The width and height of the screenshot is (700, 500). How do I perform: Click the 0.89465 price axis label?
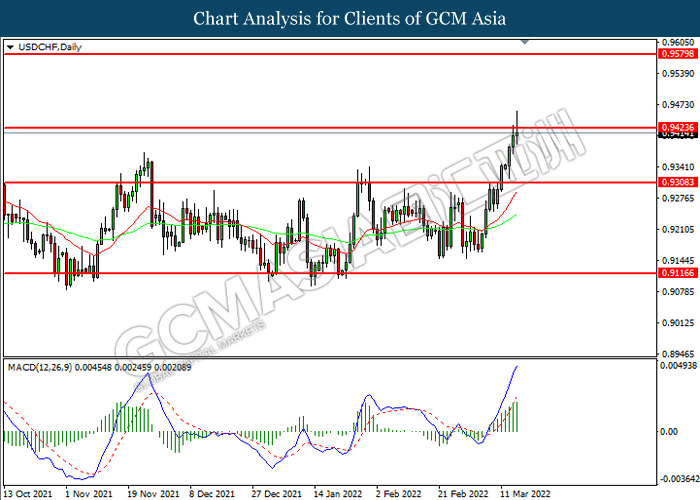(x=679, y=354)
